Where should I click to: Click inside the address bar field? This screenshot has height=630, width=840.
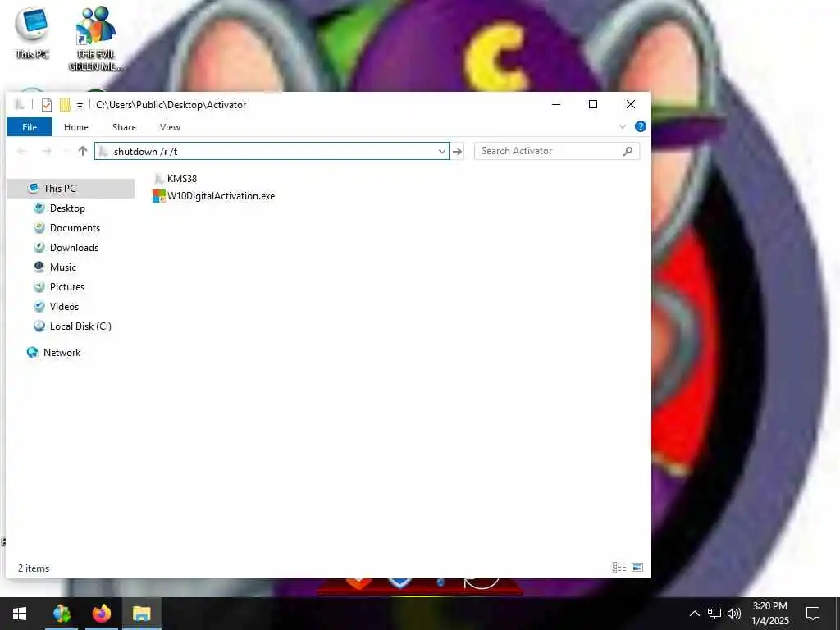point(272,151)
